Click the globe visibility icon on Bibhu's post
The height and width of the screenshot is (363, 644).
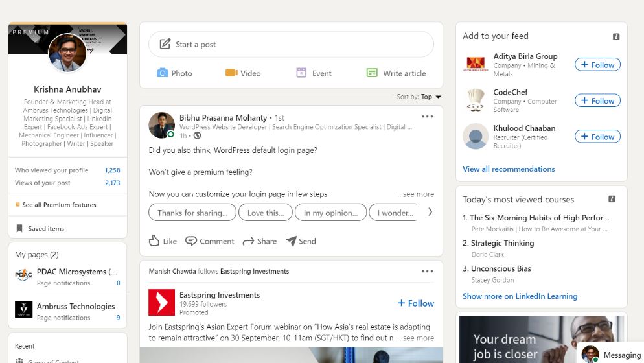(x=197, y=135)
